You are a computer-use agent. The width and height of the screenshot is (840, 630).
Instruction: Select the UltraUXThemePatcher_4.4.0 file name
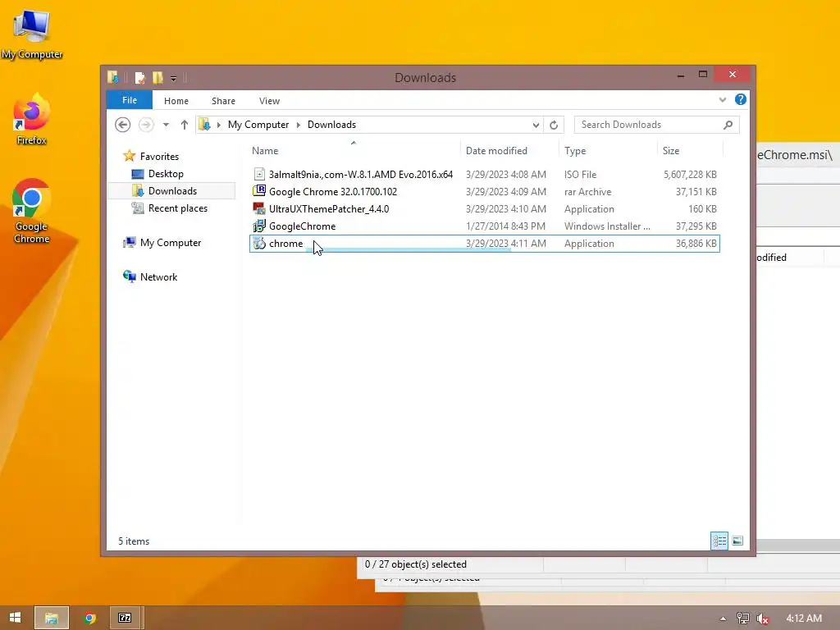coord(329,208)
